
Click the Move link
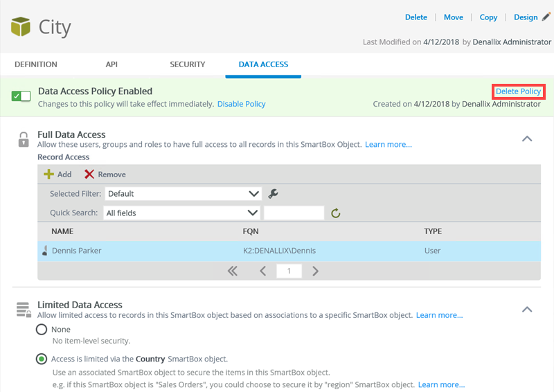coord(454,17)
